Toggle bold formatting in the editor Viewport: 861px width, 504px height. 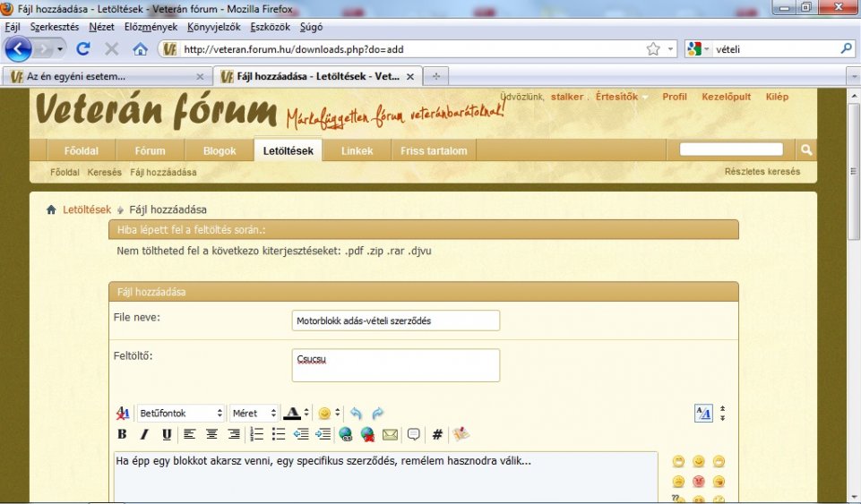[122, 434]
